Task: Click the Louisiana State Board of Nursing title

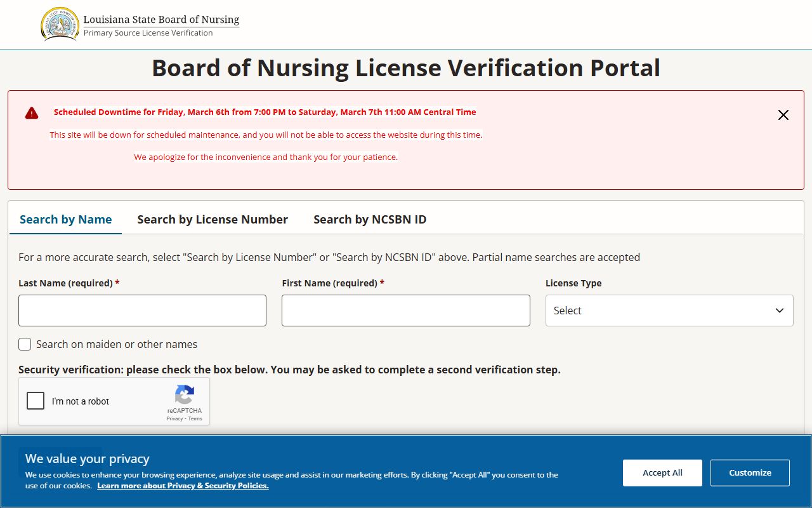Action: point(161,19)
